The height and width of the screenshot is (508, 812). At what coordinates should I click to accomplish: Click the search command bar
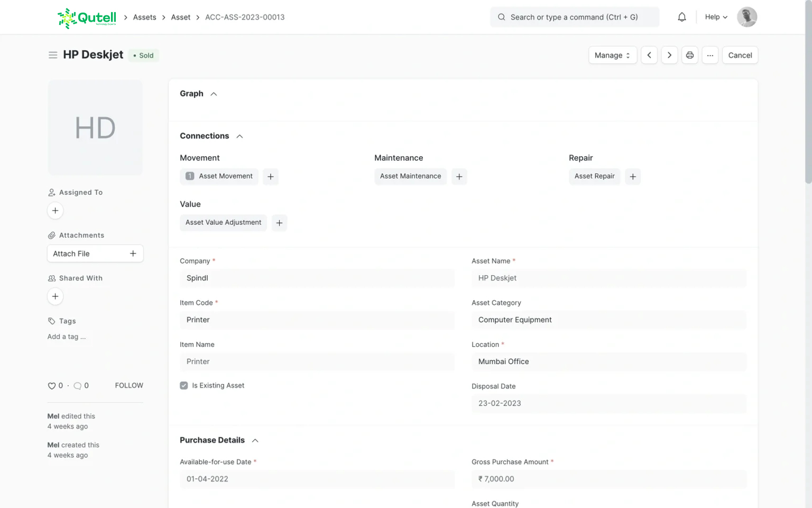coord(574,17)
